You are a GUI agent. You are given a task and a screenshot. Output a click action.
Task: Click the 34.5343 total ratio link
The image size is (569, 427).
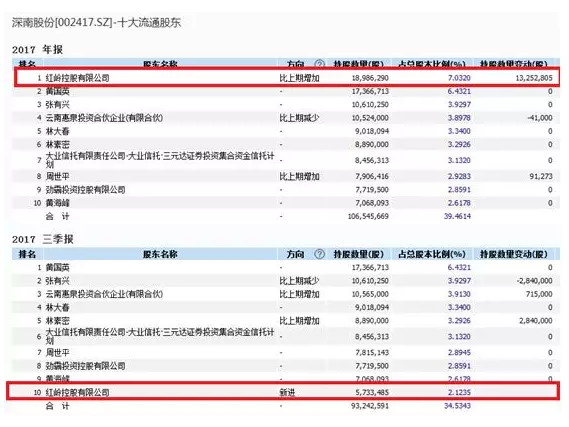[x=457, y=406]
